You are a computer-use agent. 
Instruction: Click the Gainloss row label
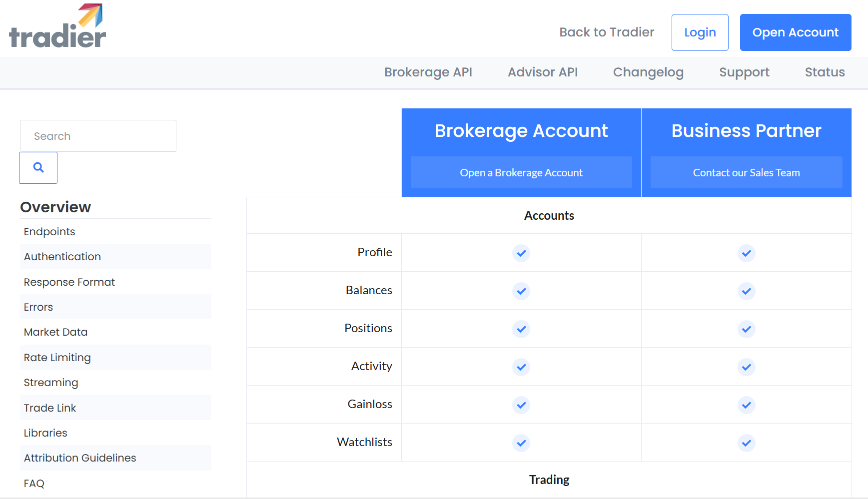point(370,404)
